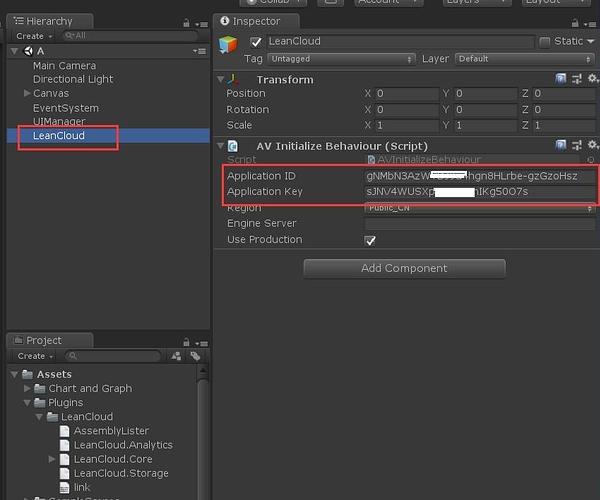Open Project Create dropdown

(x=35, y=356)
